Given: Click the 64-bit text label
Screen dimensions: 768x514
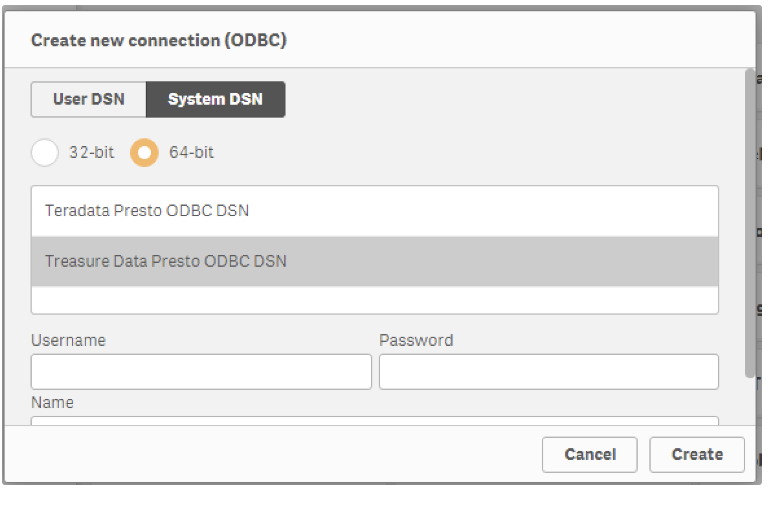Looking at the screenshot, I should (x=191, y=153).
